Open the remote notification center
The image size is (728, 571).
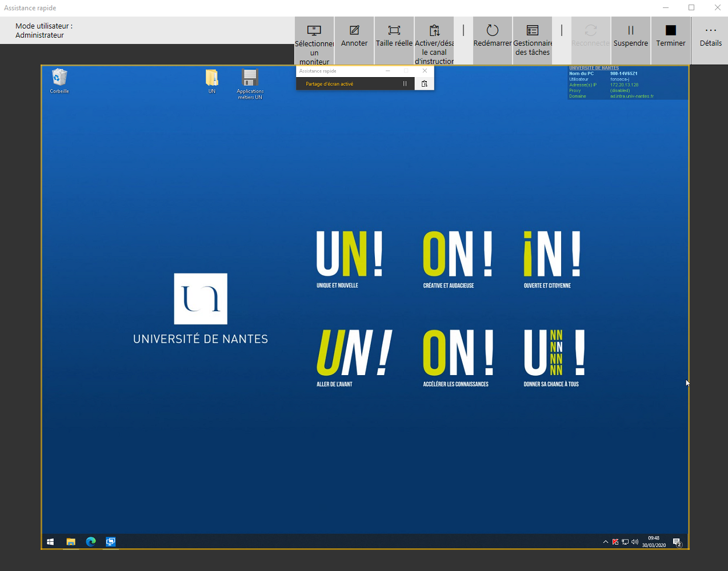click(x=677, y=542)
